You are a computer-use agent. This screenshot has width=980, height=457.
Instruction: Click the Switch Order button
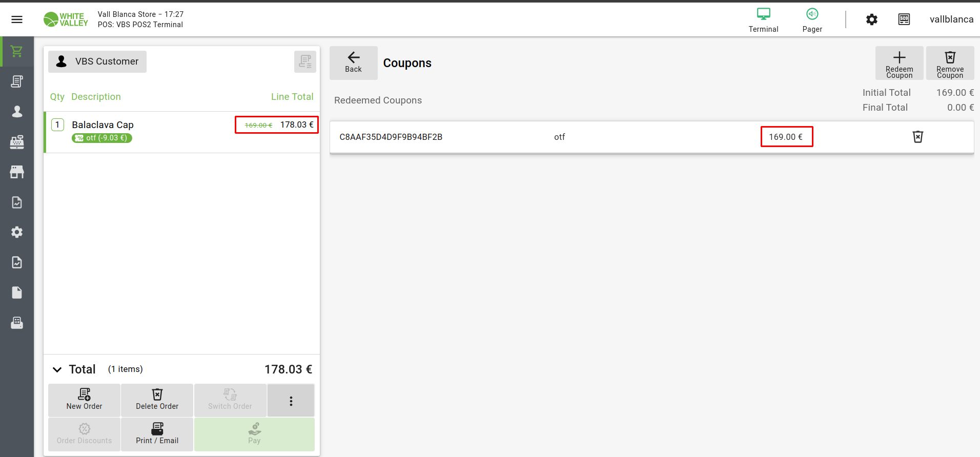(x=230, y=401)
